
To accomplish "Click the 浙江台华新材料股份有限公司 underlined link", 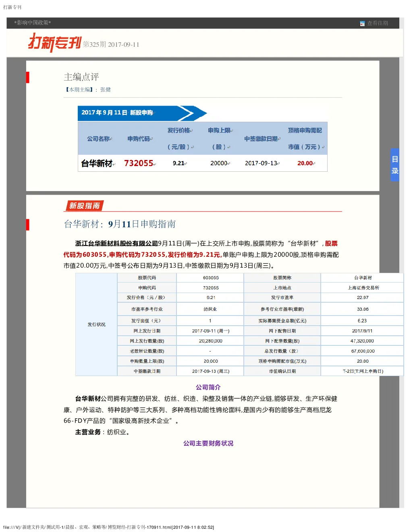I will pos(116,243).
